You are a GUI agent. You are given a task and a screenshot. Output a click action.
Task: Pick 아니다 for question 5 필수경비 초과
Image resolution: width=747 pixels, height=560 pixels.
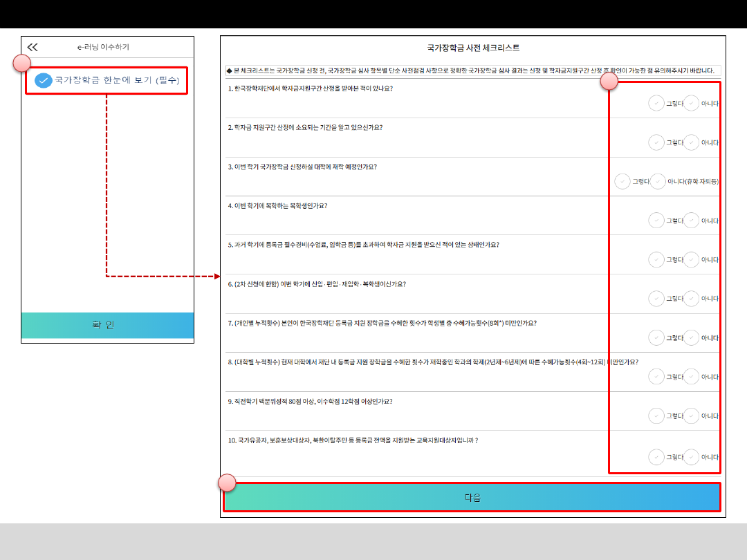click(692, 259)
